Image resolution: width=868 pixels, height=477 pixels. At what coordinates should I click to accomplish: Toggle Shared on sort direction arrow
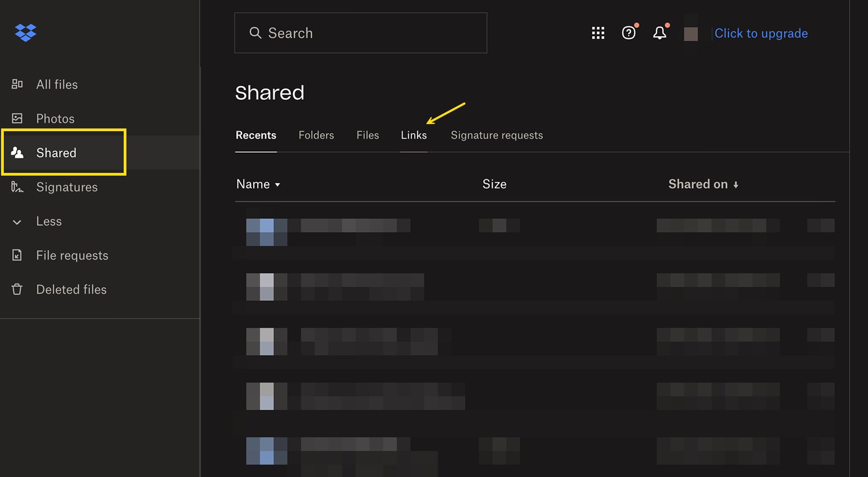coord(736,185)
